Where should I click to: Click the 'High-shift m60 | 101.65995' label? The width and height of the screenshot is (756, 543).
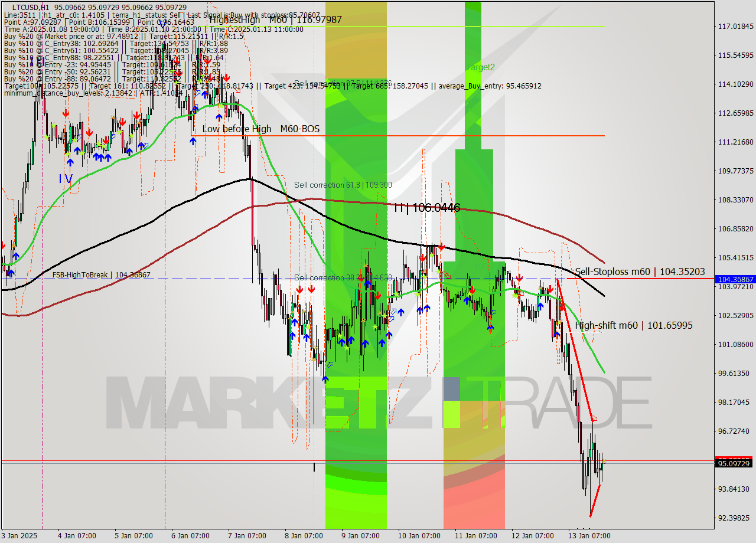[x=634, y=325]
